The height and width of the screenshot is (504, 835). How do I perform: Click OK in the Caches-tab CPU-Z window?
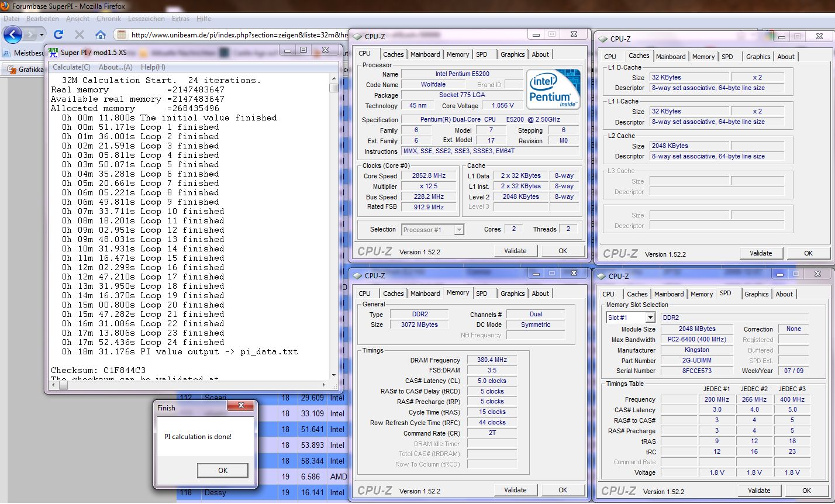coord(808,253)
